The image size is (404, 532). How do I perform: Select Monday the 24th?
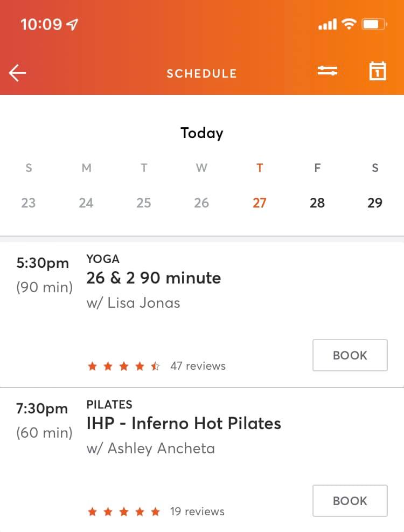pyautogui.click(x=86, y=203)
